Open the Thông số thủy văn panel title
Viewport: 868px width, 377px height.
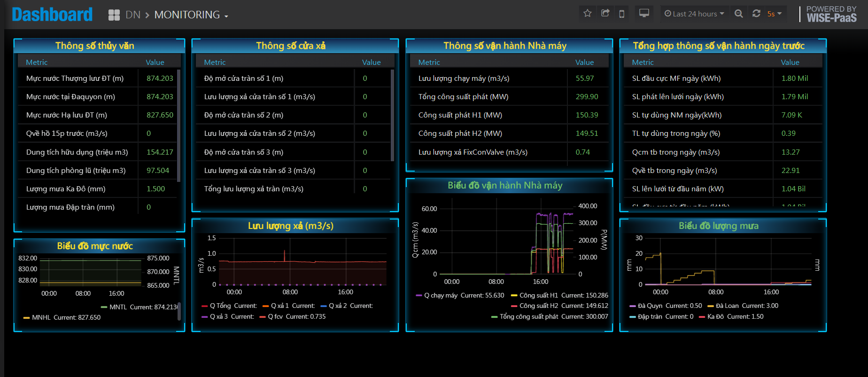(x=95, y=46)
